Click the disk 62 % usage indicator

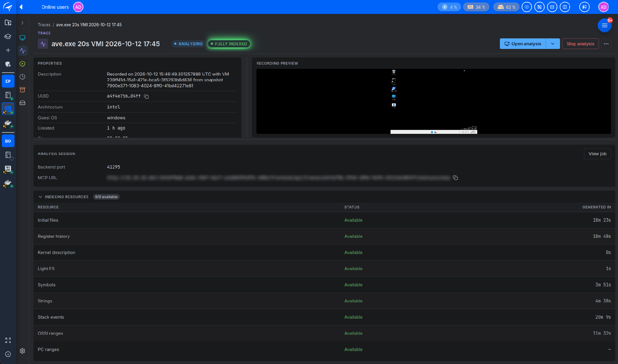[x=507, y=7]
